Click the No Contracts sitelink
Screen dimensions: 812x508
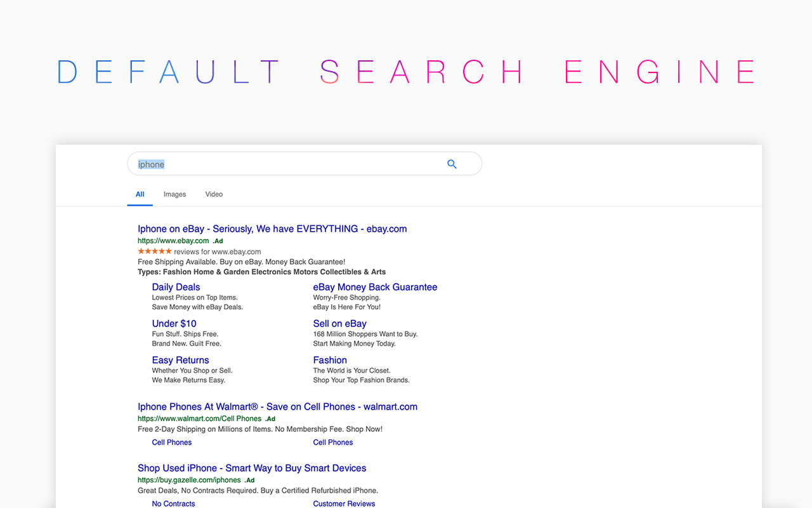173,503
